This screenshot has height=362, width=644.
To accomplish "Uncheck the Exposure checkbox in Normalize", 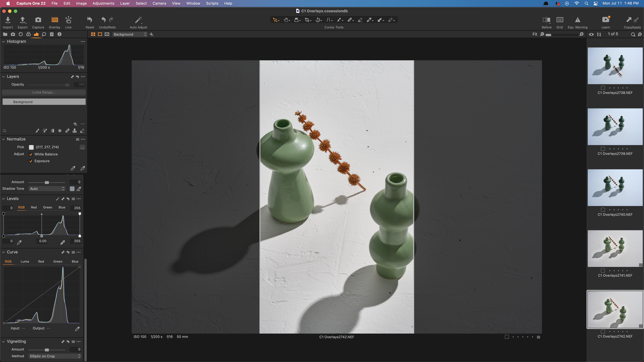I will pyautogui.click(x=31, y=161).
